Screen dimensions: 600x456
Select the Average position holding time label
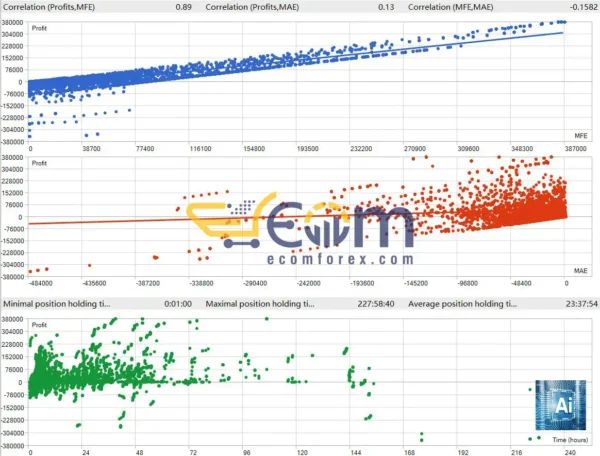[462, 304]
